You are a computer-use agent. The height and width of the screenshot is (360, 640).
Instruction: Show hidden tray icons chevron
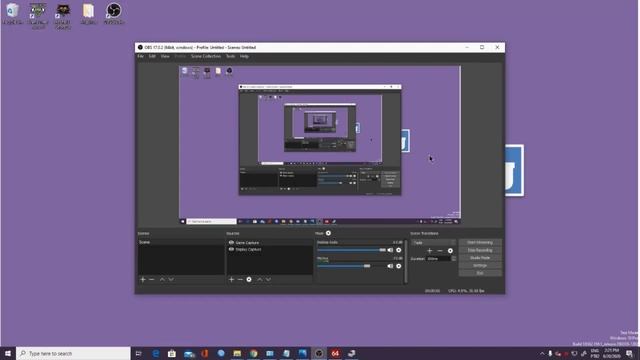542,353
